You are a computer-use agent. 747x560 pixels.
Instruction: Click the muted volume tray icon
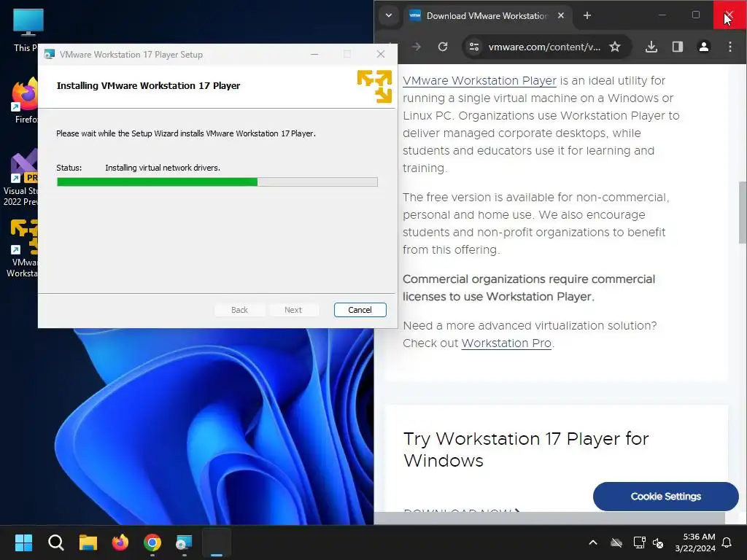tap(658, 542)
